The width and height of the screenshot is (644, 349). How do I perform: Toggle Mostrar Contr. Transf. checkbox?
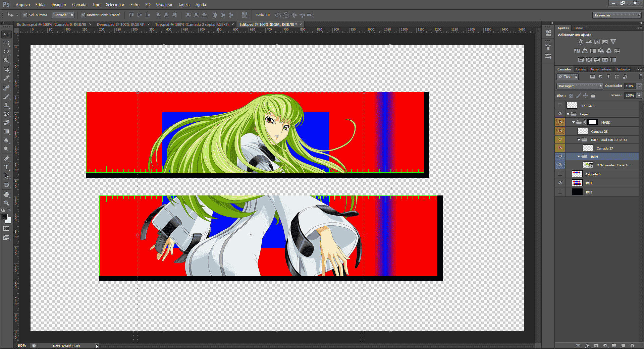pyautogui.click(x=84, y=15)
